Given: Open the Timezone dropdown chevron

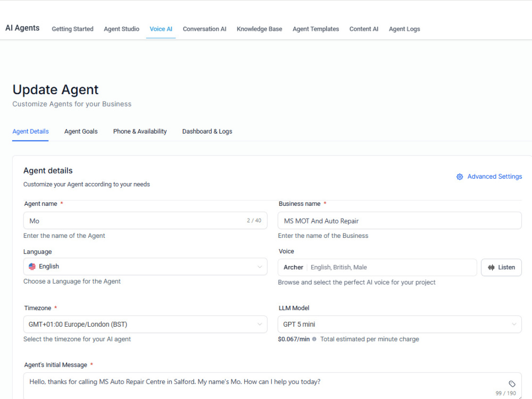Looking at the screenshot, I should (x=260, y=325).
